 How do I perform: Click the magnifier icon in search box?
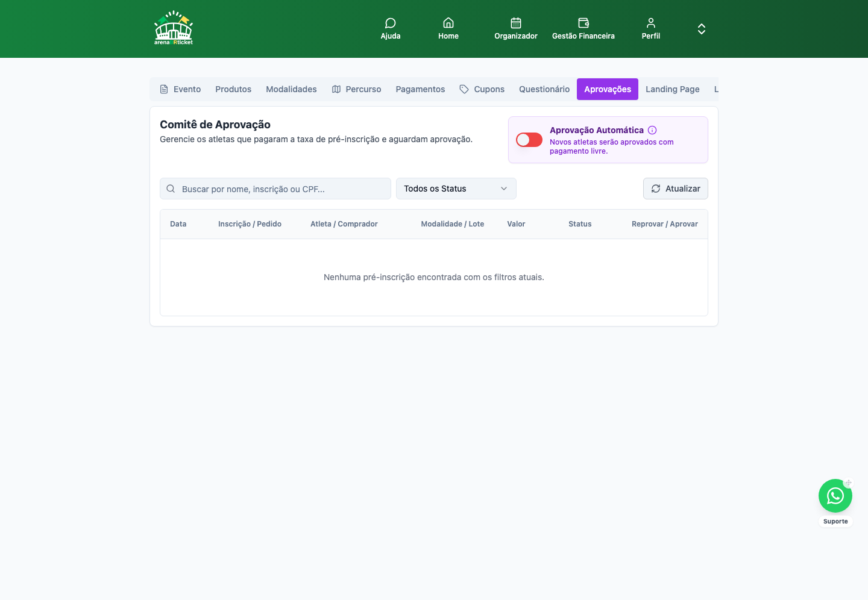(x=171, y=189)
